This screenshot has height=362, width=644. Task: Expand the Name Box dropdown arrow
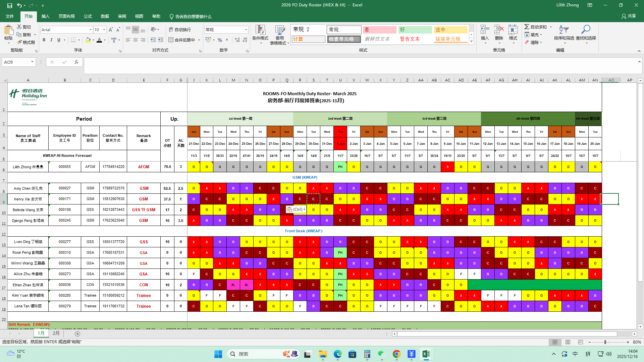click(x=32, y=62)
